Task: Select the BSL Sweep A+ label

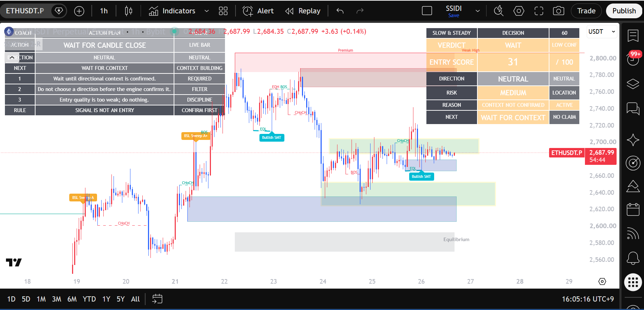Action: [196, 136]
